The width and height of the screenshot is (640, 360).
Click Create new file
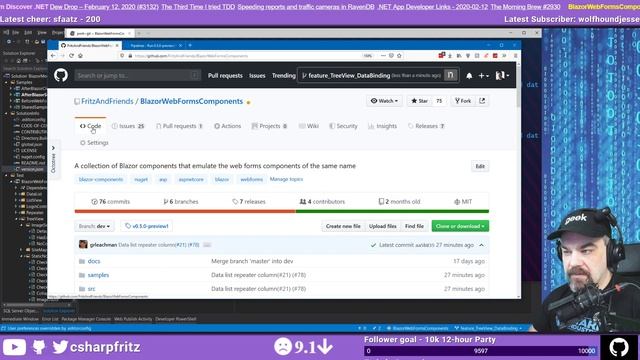[x=343, y=226]
